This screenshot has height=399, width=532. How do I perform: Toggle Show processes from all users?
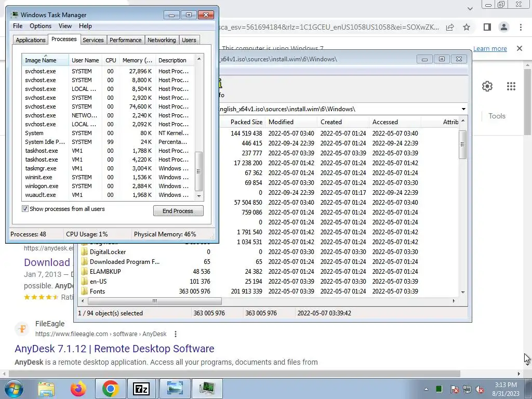(25, 209)
